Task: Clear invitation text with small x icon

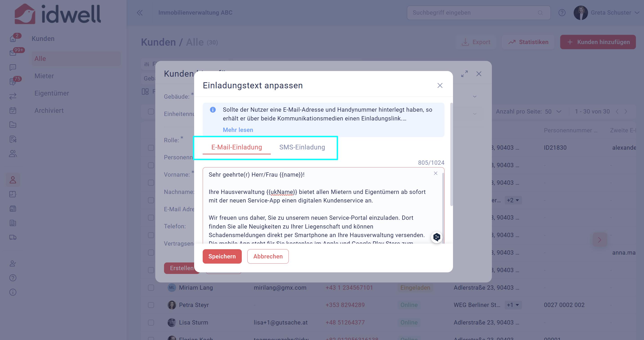Action: click(435, 173)
